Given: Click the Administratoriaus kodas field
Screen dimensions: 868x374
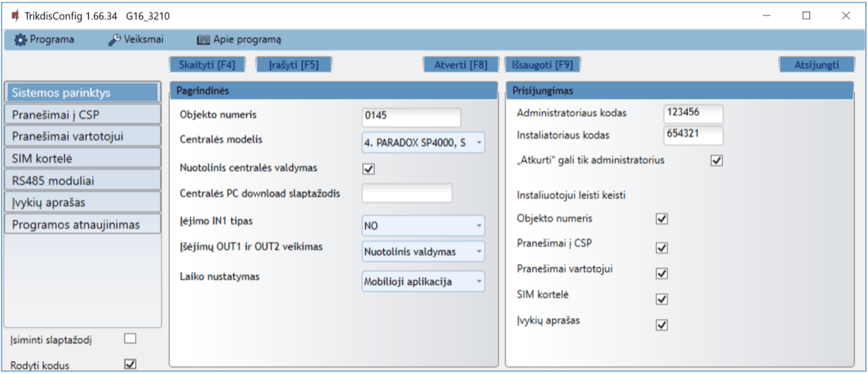Looking at the screenshot, I should tap(692, 114).
